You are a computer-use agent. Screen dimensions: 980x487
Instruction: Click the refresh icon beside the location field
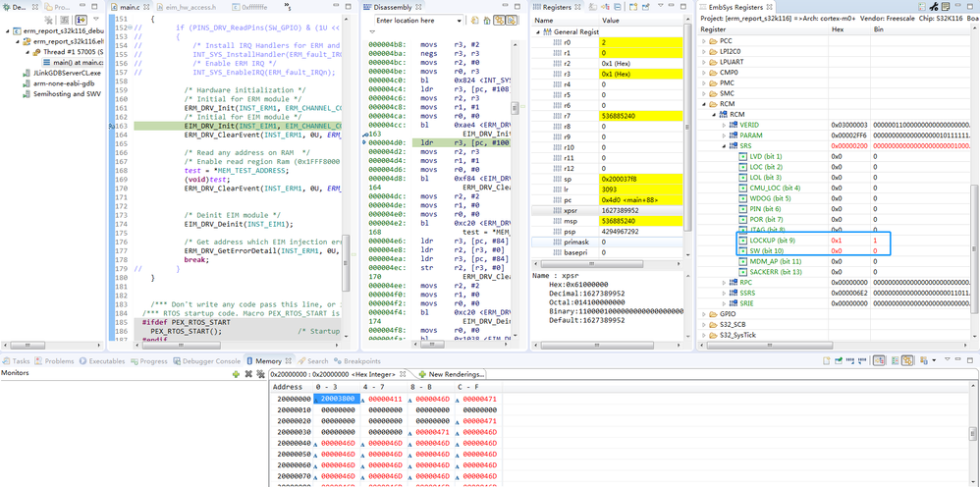point(475,20)
